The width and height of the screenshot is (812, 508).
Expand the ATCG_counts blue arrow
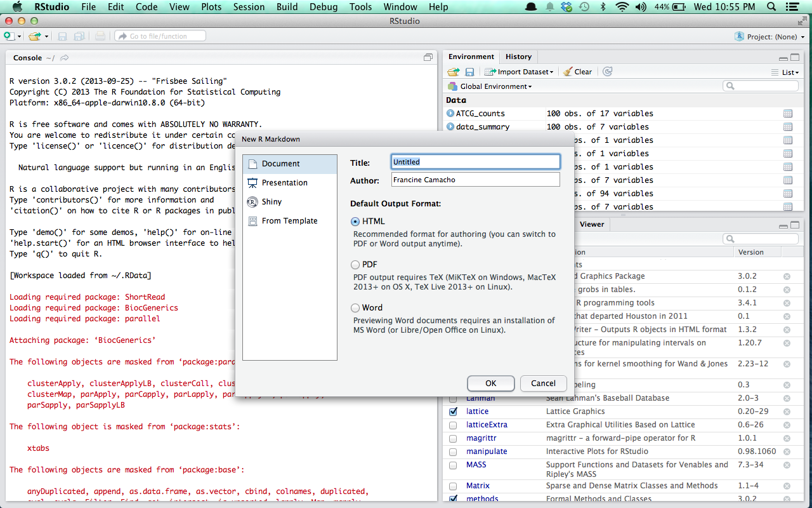pyautogui.click(x=450, y=114)
